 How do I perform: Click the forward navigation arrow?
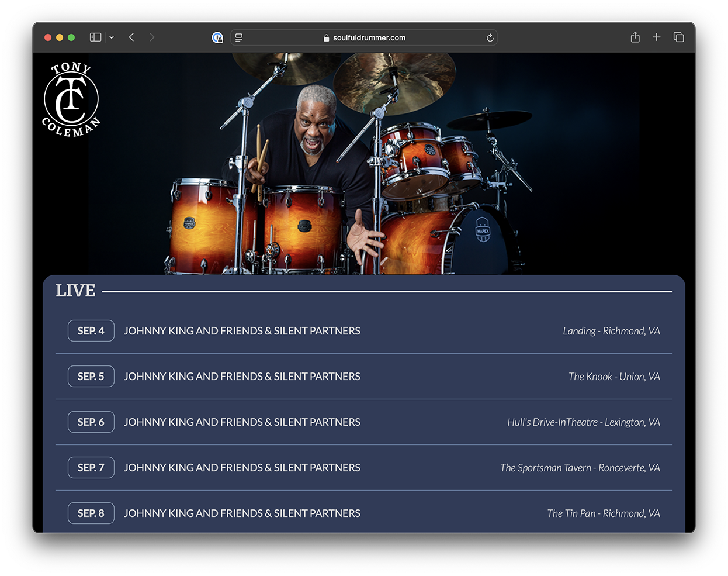[152, 37]
